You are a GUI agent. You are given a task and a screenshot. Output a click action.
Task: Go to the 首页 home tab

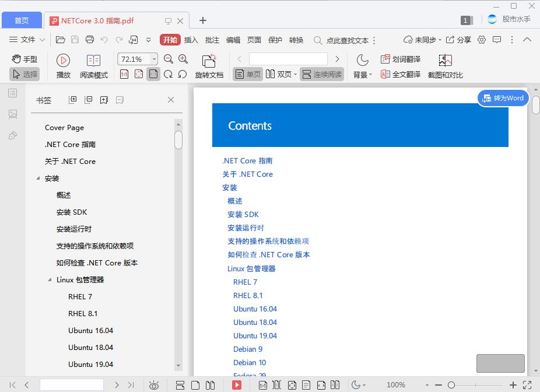click(22, 20)
